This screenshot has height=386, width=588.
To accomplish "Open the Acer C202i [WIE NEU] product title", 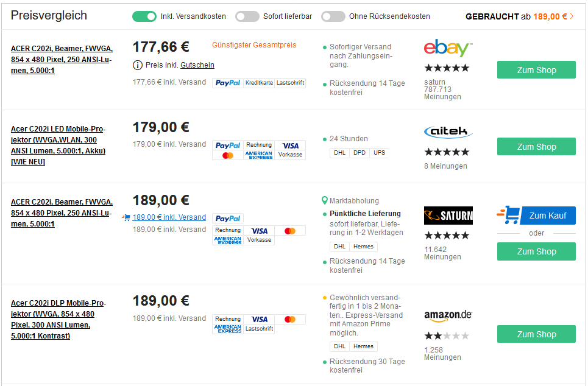I will [58, 145].
